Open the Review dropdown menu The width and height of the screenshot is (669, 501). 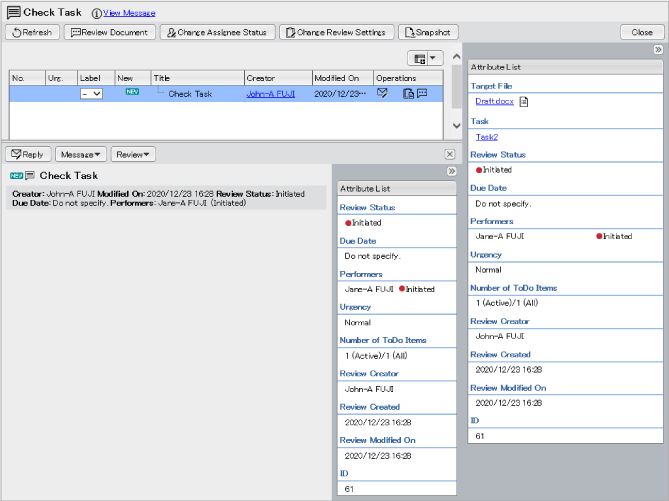[134, 154]
